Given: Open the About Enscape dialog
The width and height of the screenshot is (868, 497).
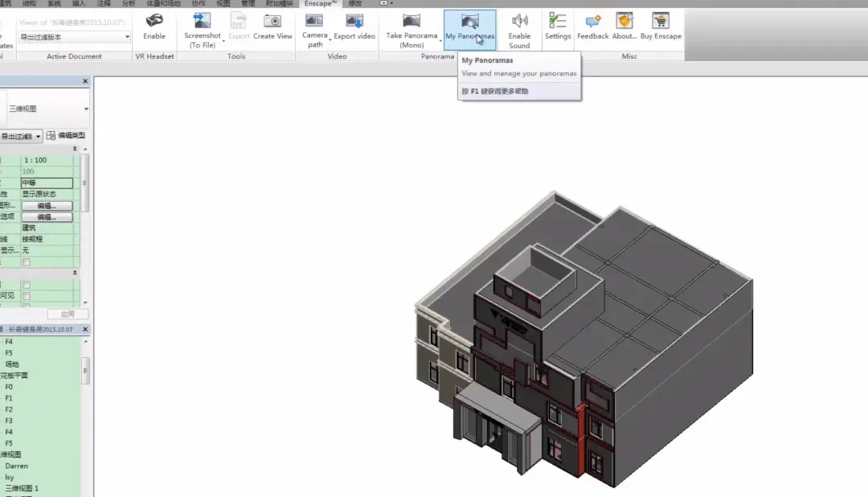Looking at the screenshot, I should [x=624, y=27].
